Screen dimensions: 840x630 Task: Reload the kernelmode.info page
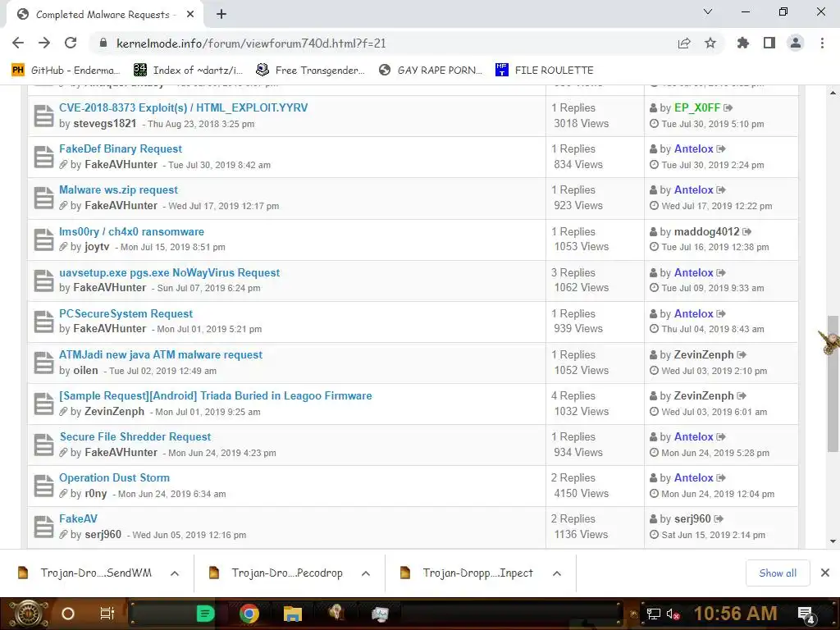pos(71,43)
